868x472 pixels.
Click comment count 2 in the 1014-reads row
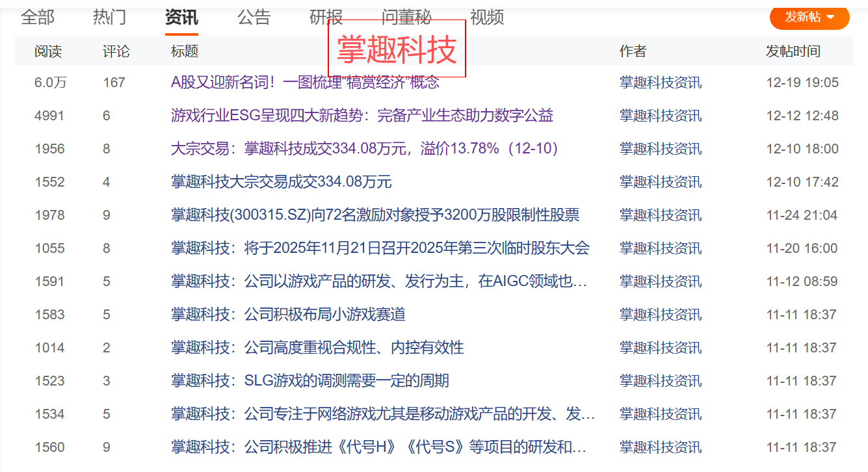coord(107,348)
